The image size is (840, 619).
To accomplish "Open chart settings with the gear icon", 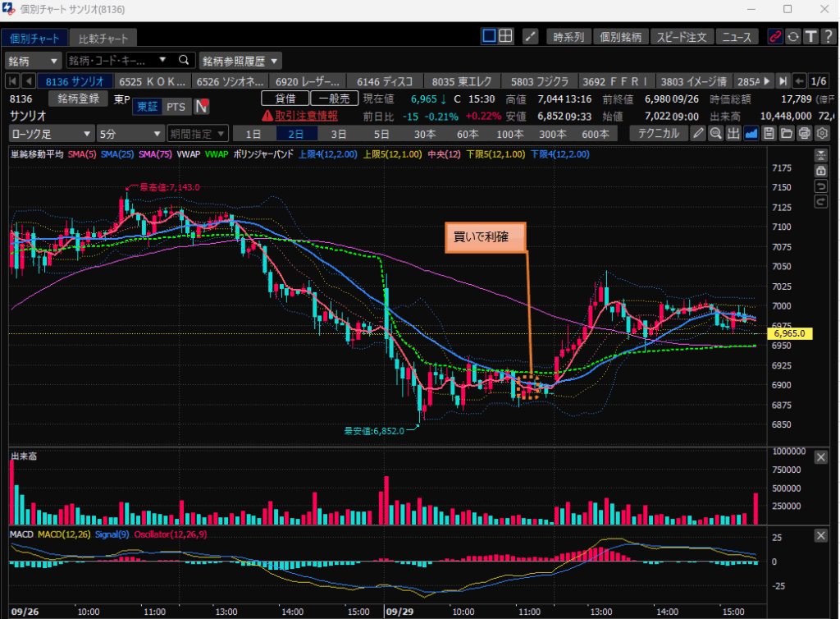I will click(x=822, y=134).
